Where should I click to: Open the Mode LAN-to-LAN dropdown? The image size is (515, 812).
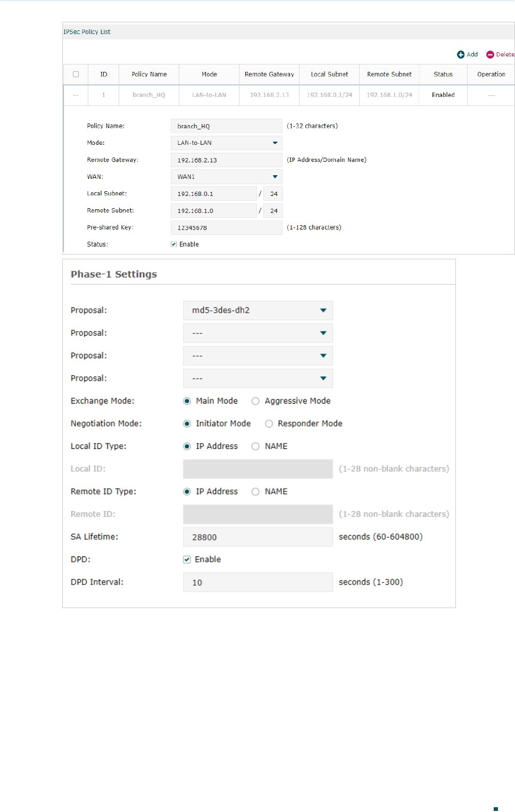point(227,143)
